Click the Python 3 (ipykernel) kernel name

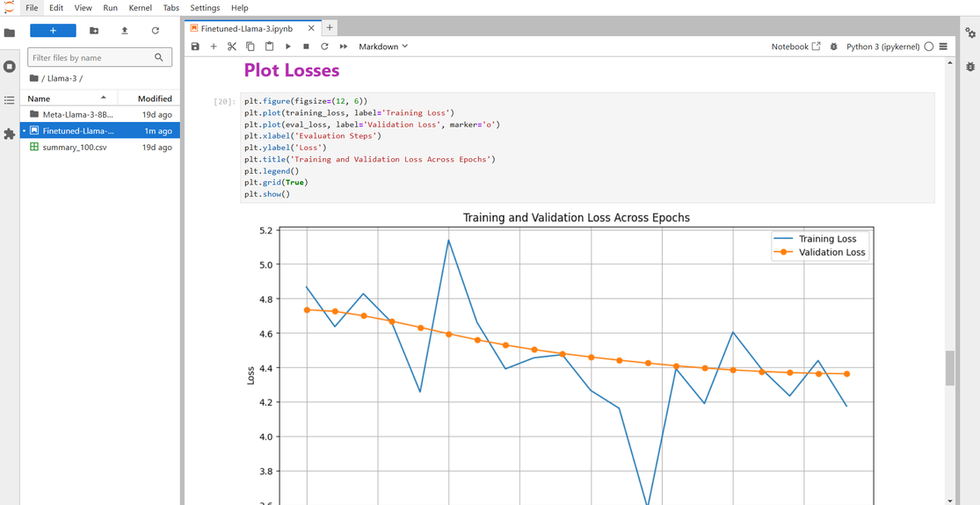883,47
